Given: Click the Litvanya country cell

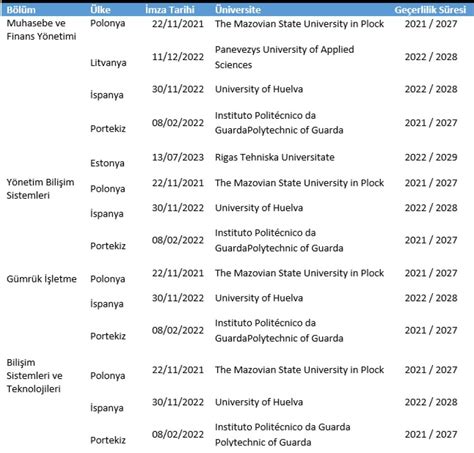Looking at the screenshot, I should coord(108,63).
